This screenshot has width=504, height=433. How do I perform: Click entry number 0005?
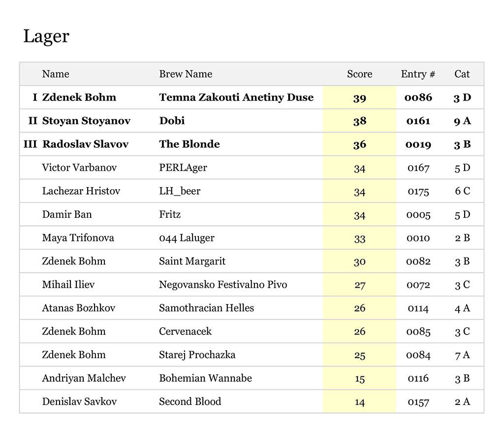click(x=418, y=215)
